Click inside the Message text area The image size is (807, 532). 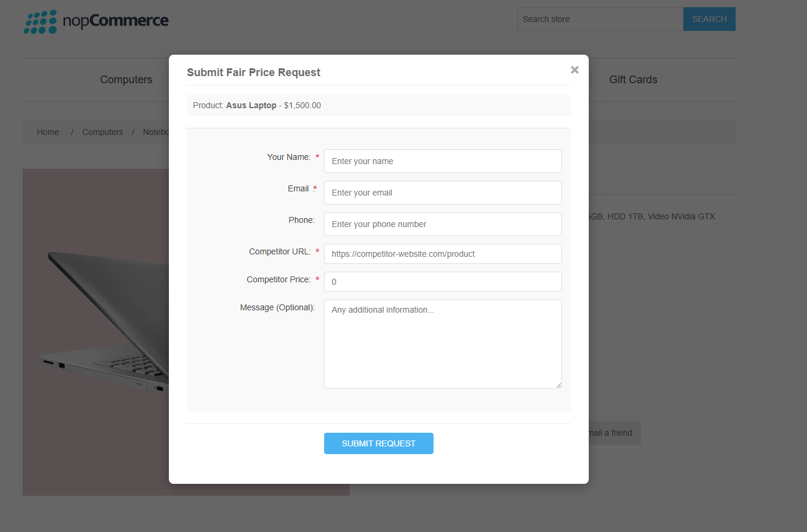pyautogui.click(x=442, y=344)
